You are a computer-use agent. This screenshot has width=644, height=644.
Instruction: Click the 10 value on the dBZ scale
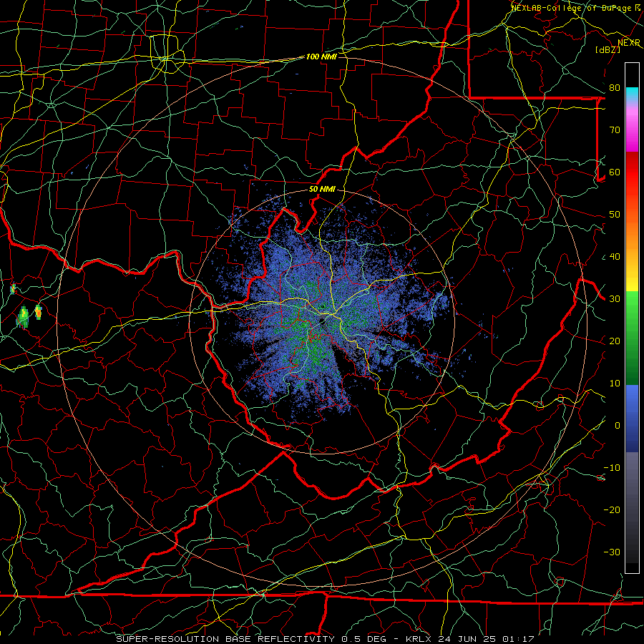coord(615,384)
